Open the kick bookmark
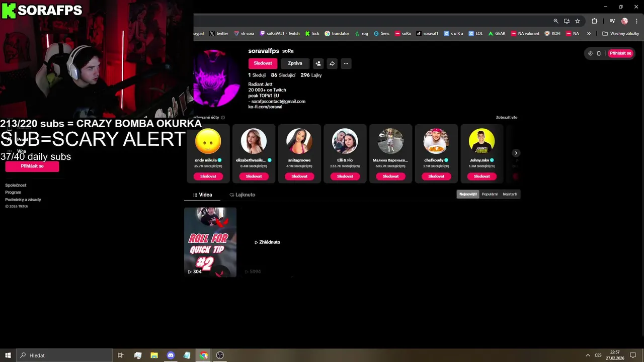 [x=312, y=34]
